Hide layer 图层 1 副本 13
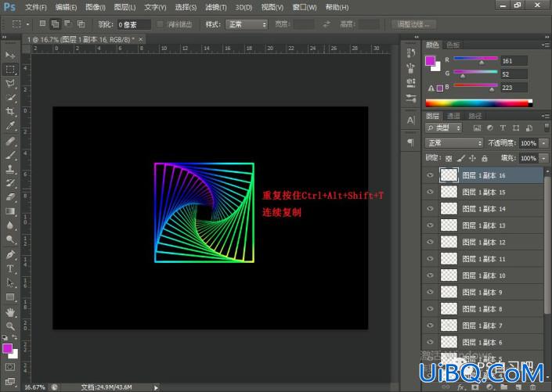Viewport: 552px width, 392px height. coord(430,225)
